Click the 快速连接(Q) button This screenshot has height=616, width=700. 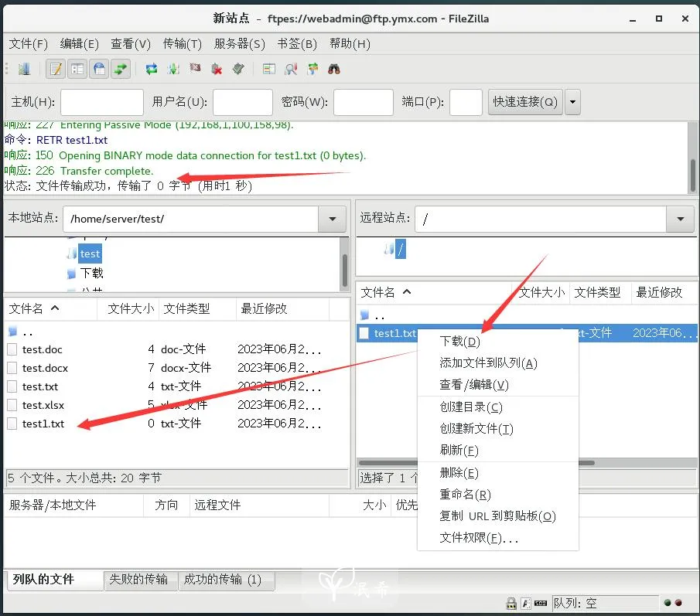(x=525, y=102)
